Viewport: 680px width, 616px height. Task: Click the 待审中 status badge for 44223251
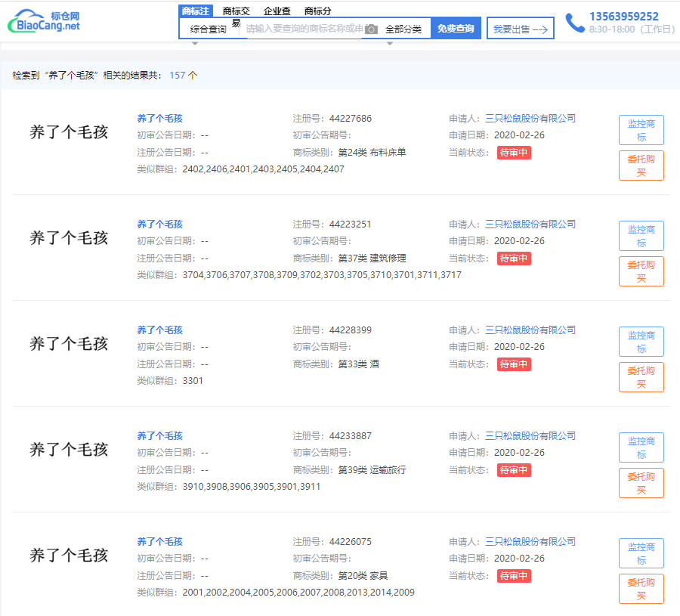click(x=514, y=258)
